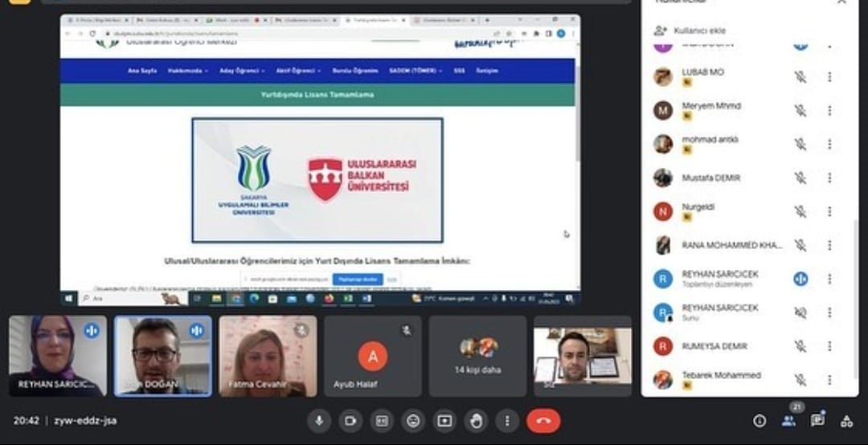
Task: Click RUMEYSA DEMİR's red R avatar
Action: (x=662, y=346)
